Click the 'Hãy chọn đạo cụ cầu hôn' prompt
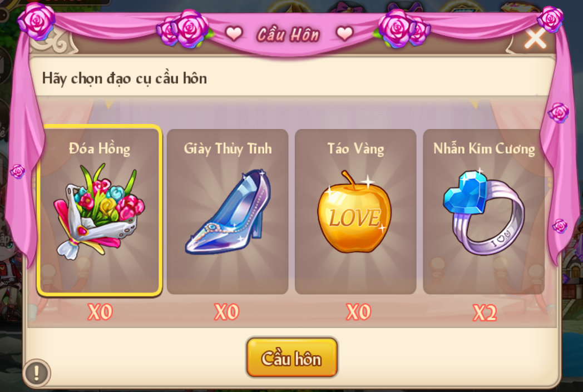This screenshot has height=392, width=583. (x=124, y=79)
